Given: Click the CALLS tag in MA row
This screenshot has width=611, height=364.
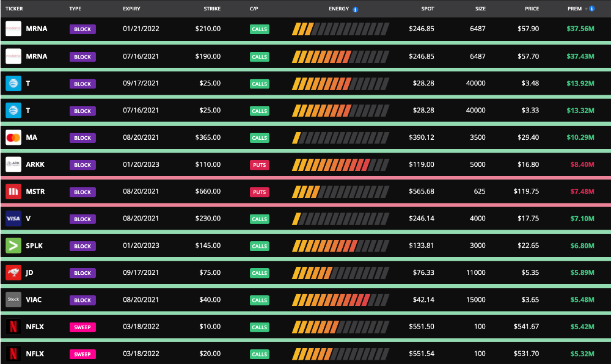Looking at the screenshot, I should pos(260,138).
